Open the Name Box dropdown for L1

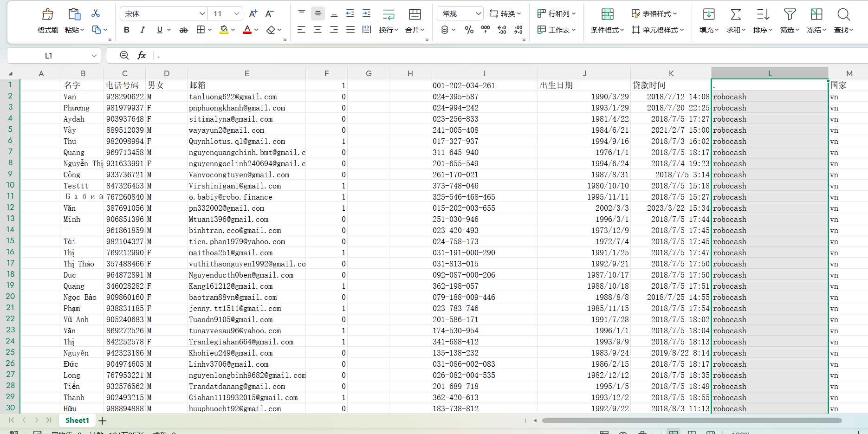point(94,56)
